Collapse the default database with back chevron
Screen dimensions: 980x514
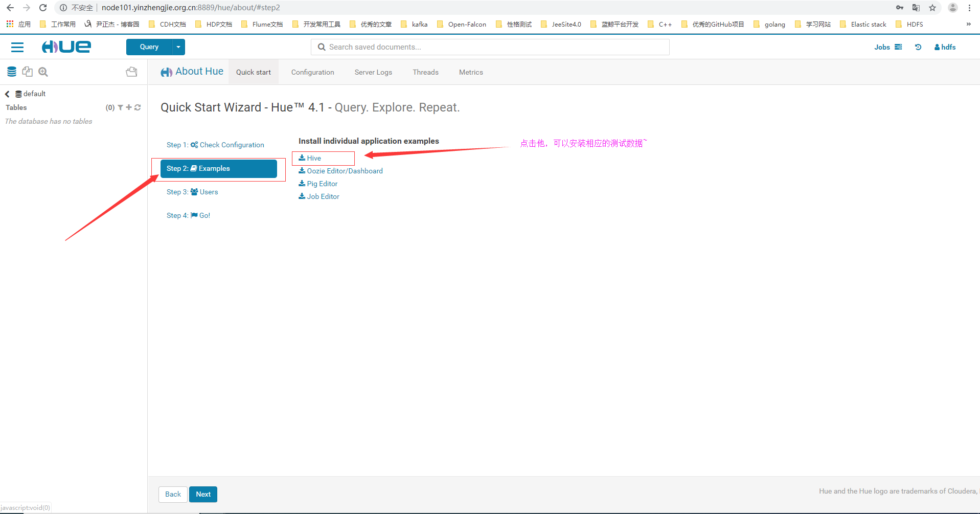pyautogui.click(x=7, y=94)
